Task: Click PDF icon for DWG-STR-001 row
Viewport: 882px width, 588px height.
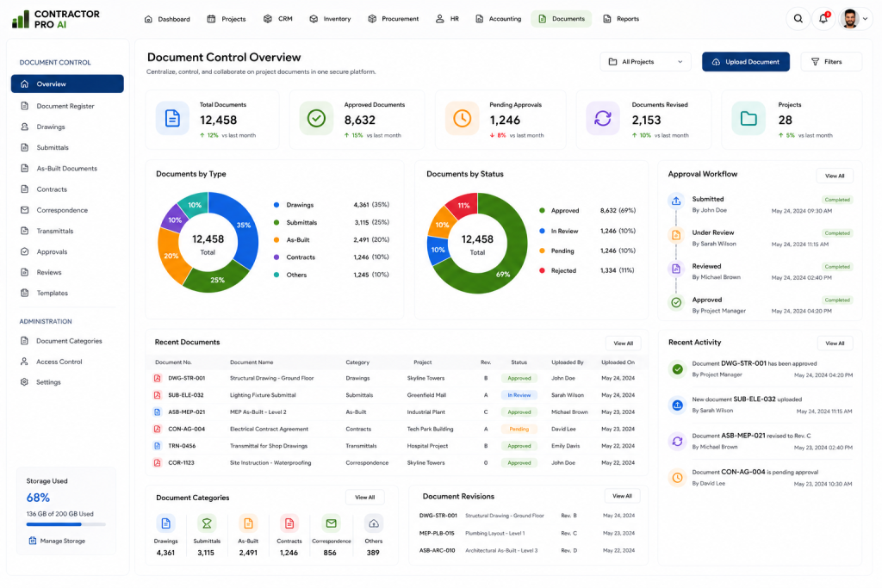Action: click(x=158, y=378)
